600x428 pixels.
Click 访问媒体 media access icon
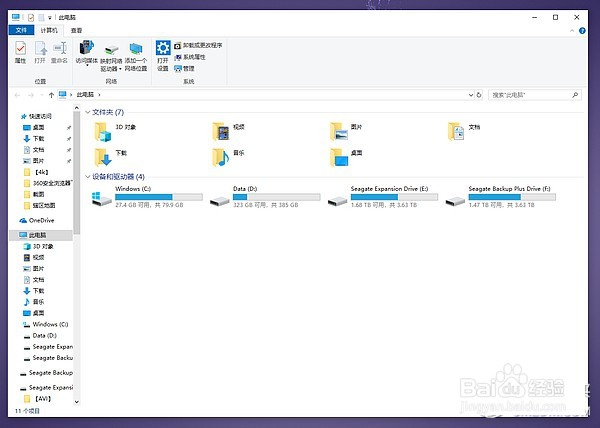click(x=86, y=53)
